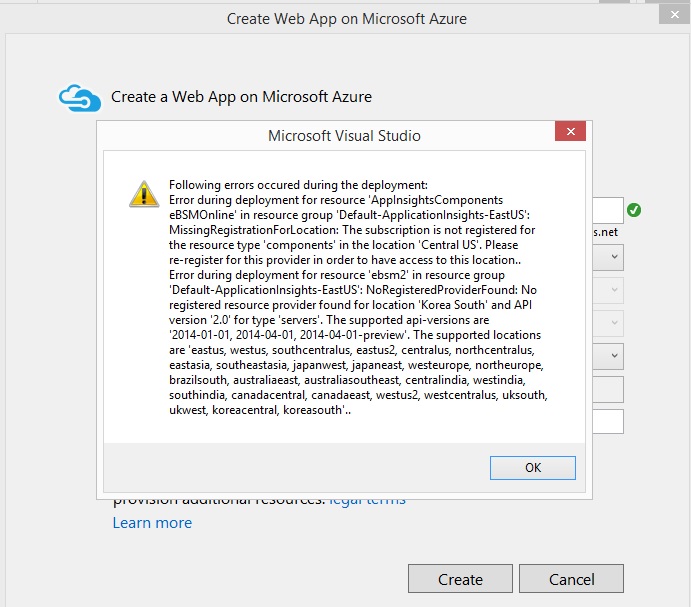Screen dimensions: 691x607
Task: Click the Azure cloud icon
Action: pos(80,98)
